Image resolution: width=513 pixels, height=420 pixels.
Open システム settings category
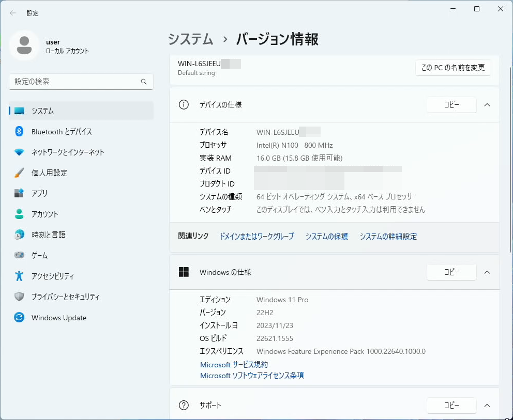coord(81,111)
